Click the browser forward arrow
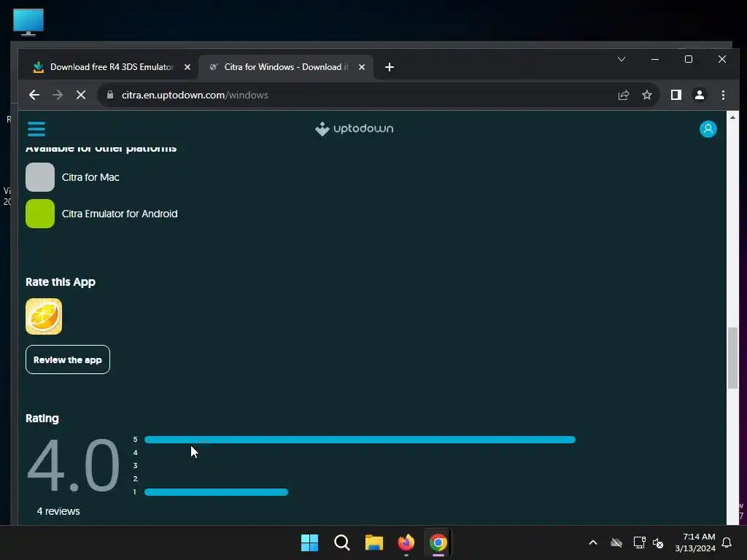 [58, 96]
